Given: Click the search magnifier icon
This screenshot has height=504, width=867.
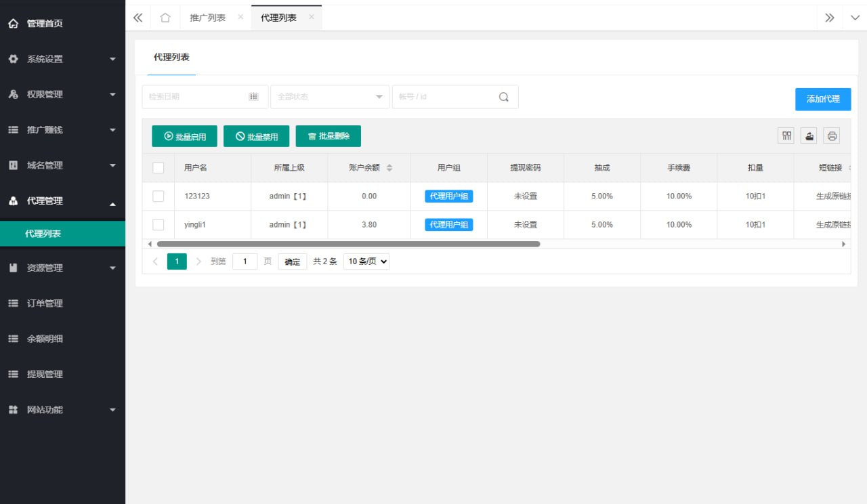Looking at the screenshot, I should 503,97.
